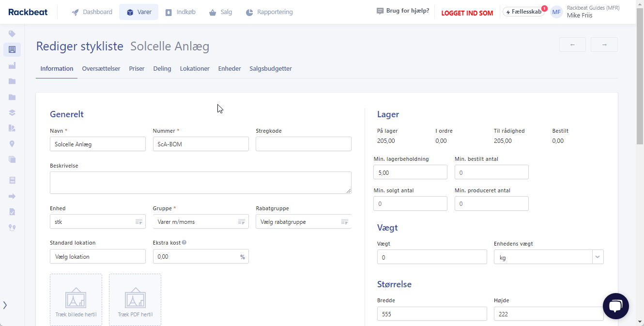Click the Min. lagerbeholdning field
The height and width of the screenshot is (326, 644).
coord(411,172)
